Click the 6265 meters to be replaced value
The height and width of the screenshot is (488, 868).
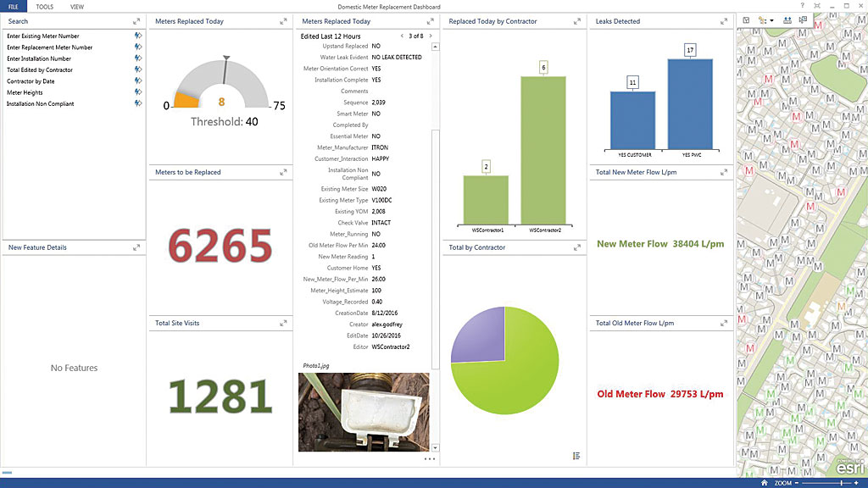(220, 246)
